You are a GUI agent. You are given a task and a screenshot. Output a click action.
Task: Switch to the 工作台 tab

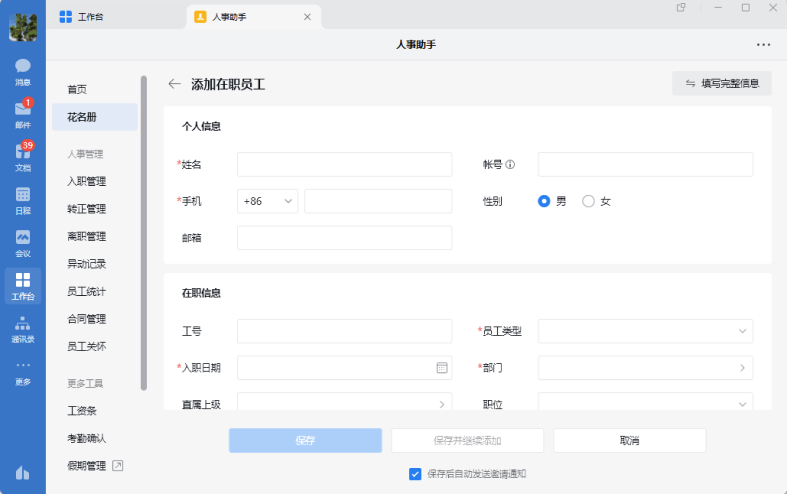point(90,17)
